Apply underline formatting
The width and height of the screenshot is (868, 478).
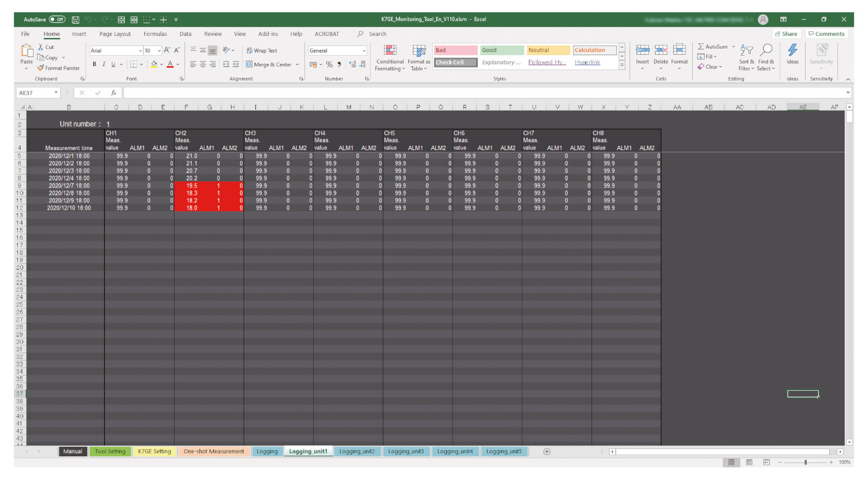tap(113, 64)
